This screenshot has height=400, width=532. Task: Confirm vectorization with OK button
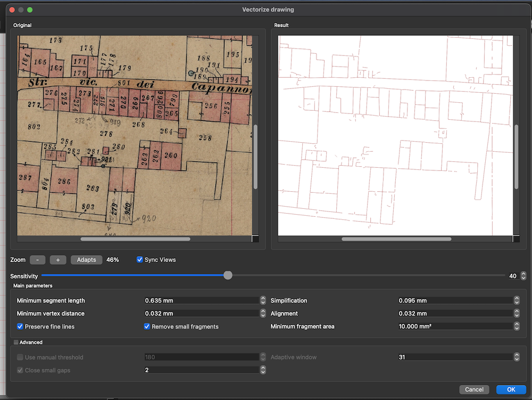(511, 389)
